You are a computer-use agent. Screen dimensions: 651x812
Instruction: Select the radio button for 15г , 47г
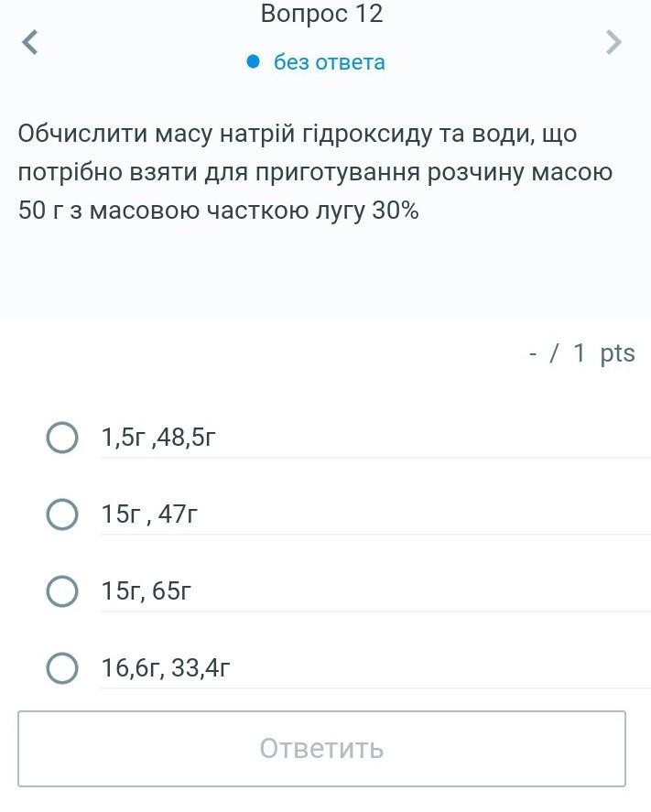click(61, 514)
